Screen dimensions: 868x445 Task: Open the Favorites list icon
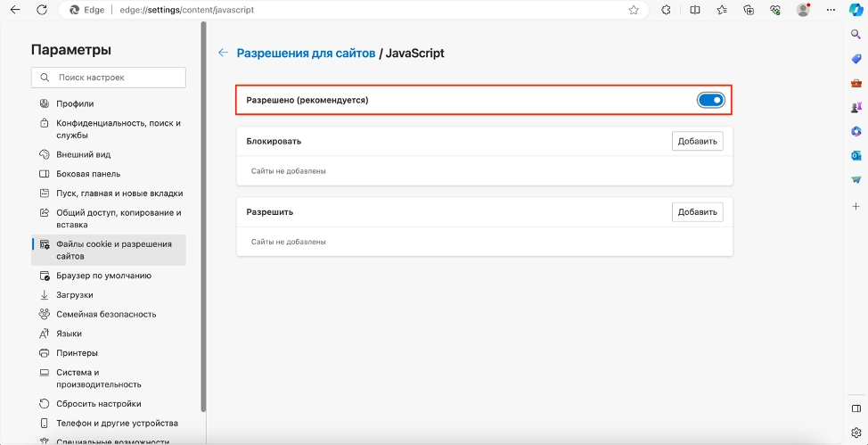click(722, 10)
